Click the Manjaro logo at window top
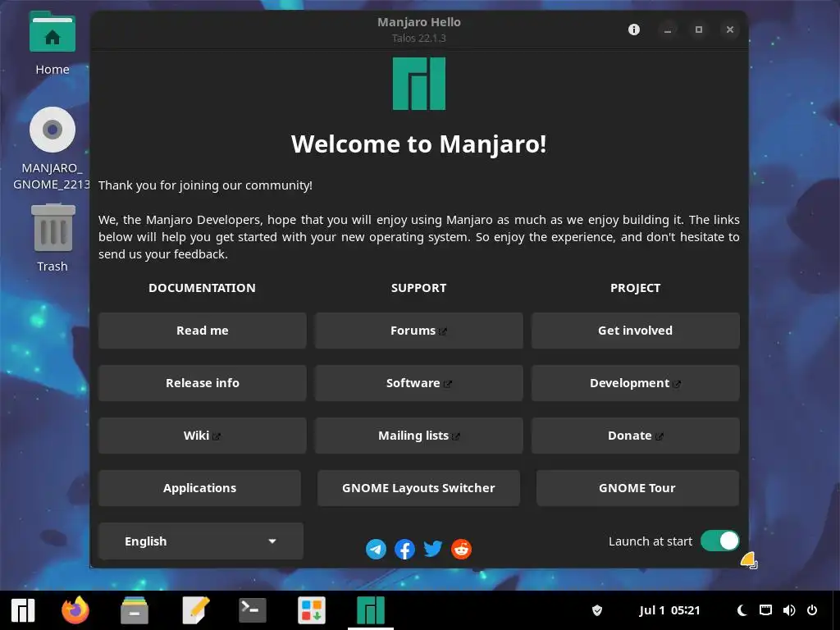Image resolution: width=840 pixels, height=630 pixels. (x=419, y=84)
